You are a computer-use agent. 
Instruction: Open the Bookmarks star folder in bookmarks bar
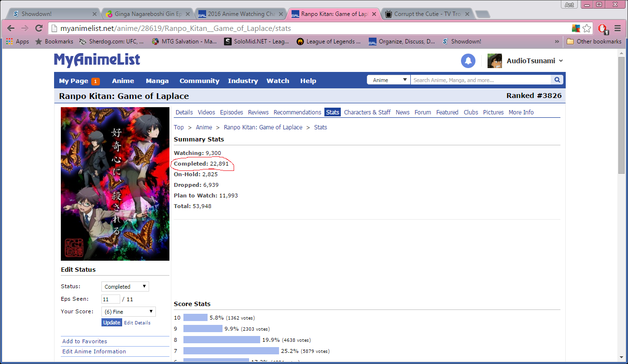tap(54, 42)
